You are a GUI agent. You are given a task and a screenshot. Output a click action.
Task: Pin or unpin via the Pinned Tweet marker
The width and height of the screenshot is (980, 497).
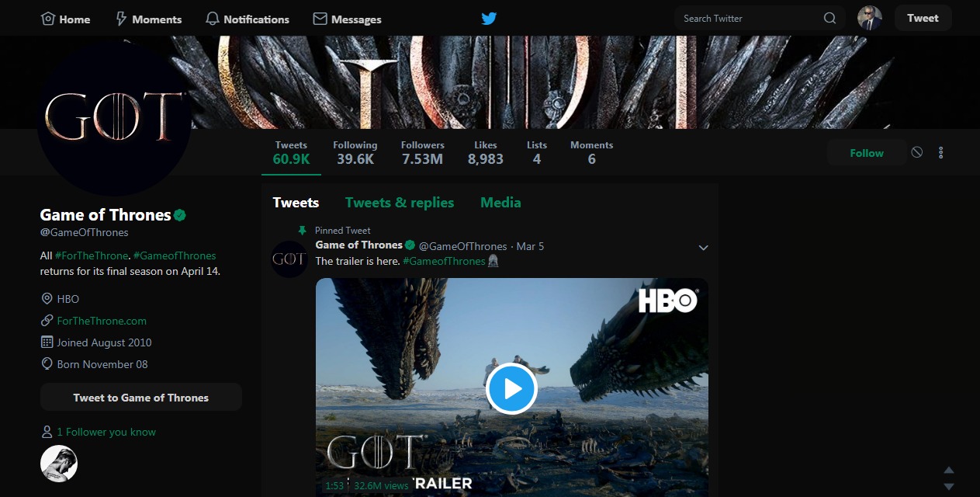[x=303, y=230]
